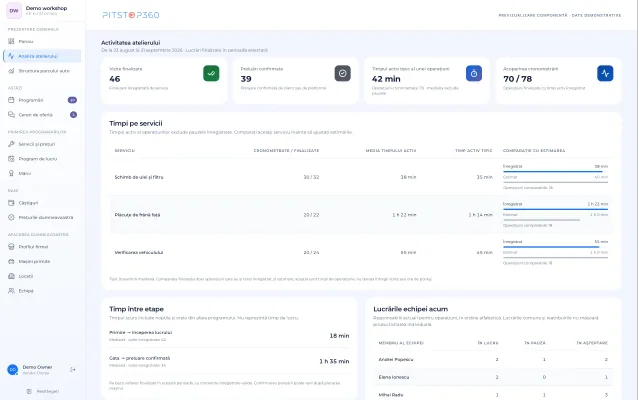
Task: Click the MEMBRU AL ECHIPEI column header
Action: coord(401,343)
